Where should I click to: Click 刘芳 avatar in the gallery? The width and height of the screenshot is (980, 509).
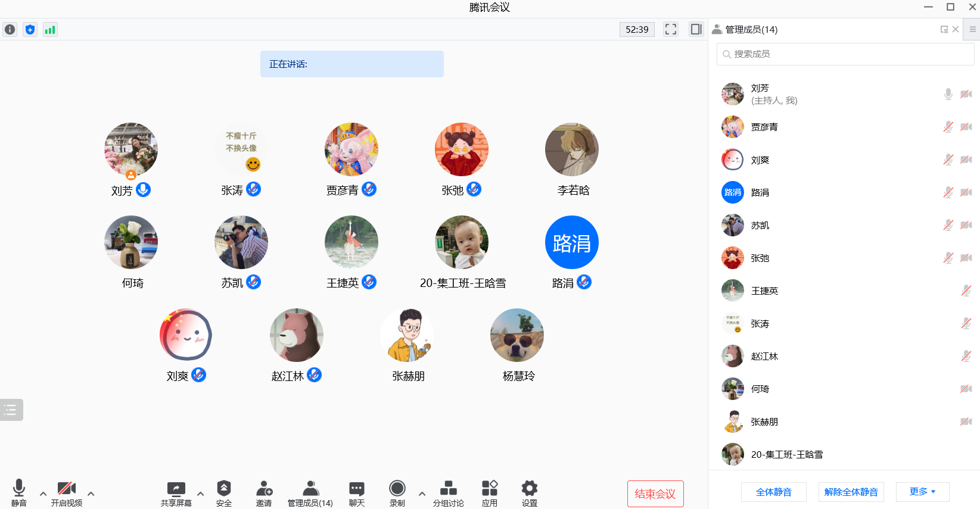coord(131,149)
